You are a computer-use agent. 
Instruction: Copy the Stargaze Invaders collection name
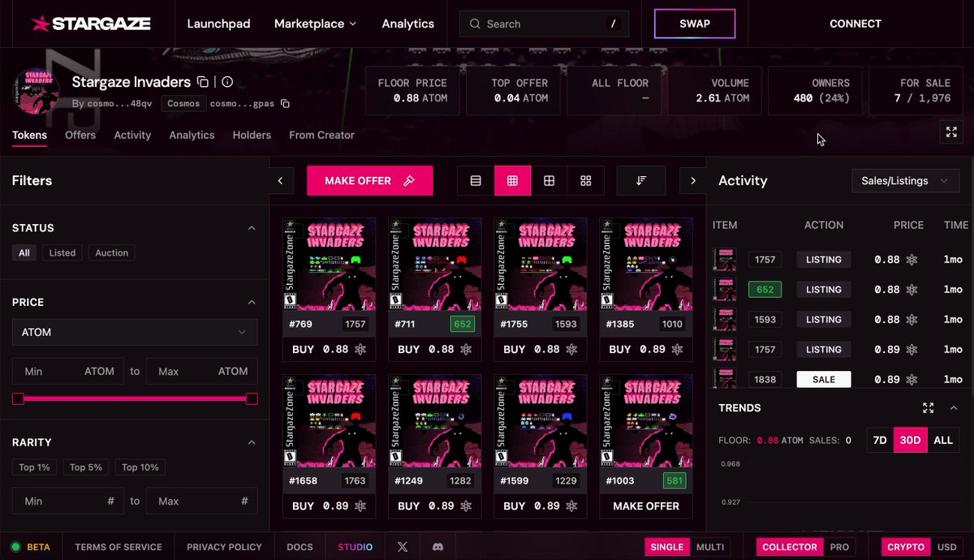pyautogui.click(x=203, y=82)
